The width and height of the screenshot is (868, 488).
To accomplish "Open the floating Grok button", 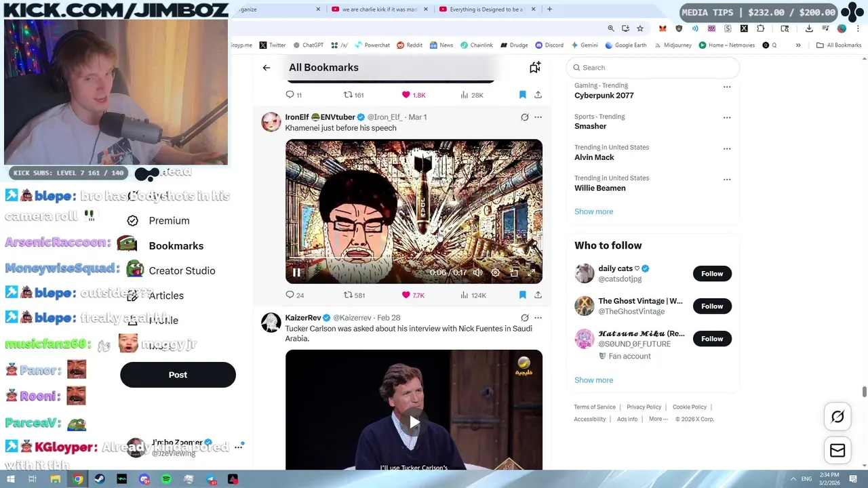I will 837,417.
